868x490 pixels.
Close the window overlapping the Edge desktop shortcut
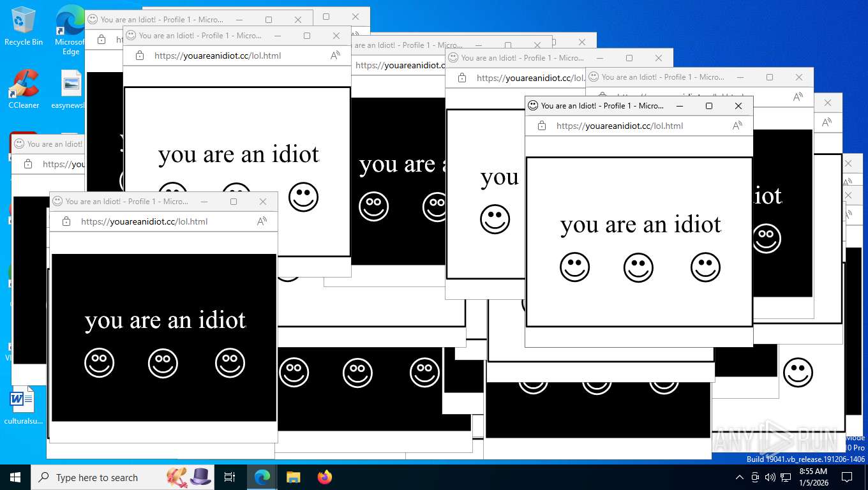[x=298, y=20]
